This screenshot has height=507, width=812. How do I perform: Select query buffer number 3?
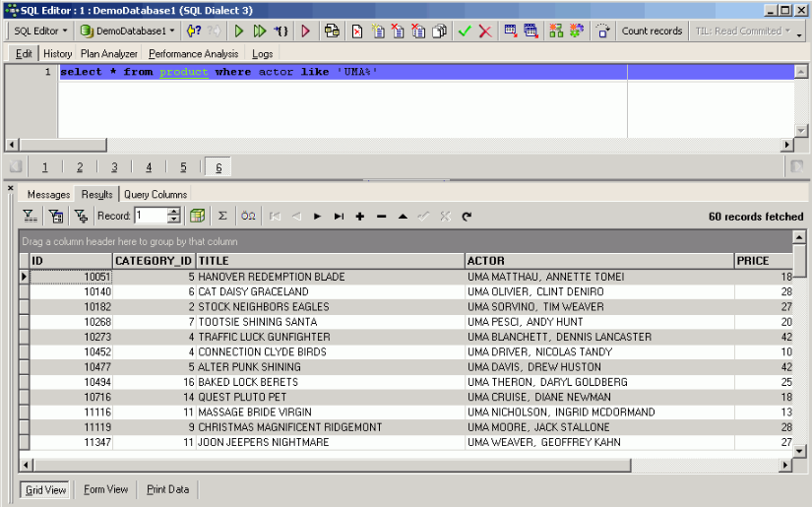point(114,167)
